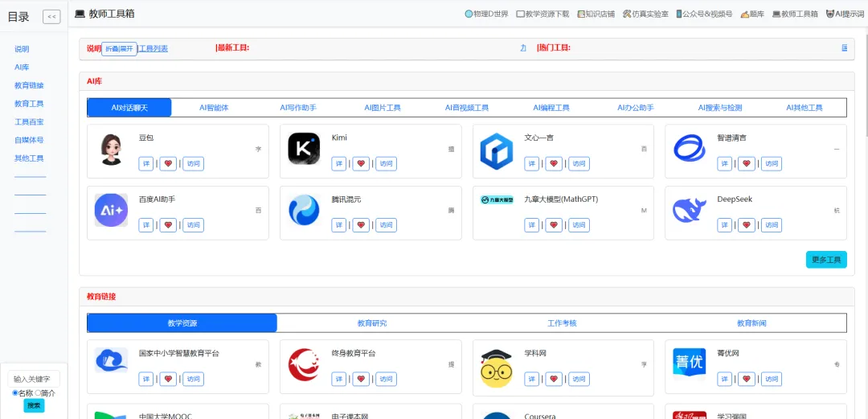Collapse the sidebar with << button
This screenshot has width=868, height=419.
[51, 17]
